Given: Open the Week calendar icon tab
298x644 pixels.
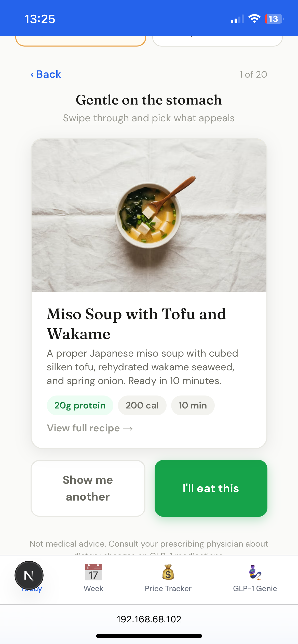Looking at the screenshot, I should (93, 572).
